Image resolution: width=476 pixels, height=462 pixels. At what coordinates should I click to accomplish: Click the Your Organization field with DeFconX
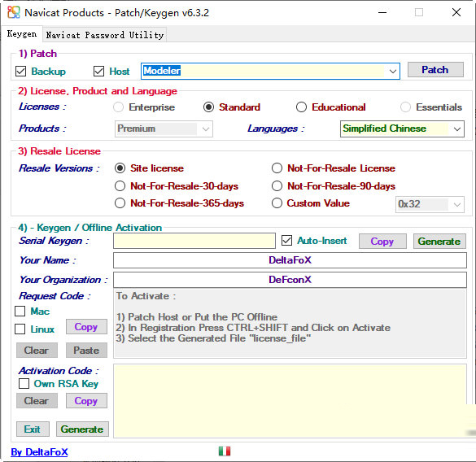click(x=290, y=280)
